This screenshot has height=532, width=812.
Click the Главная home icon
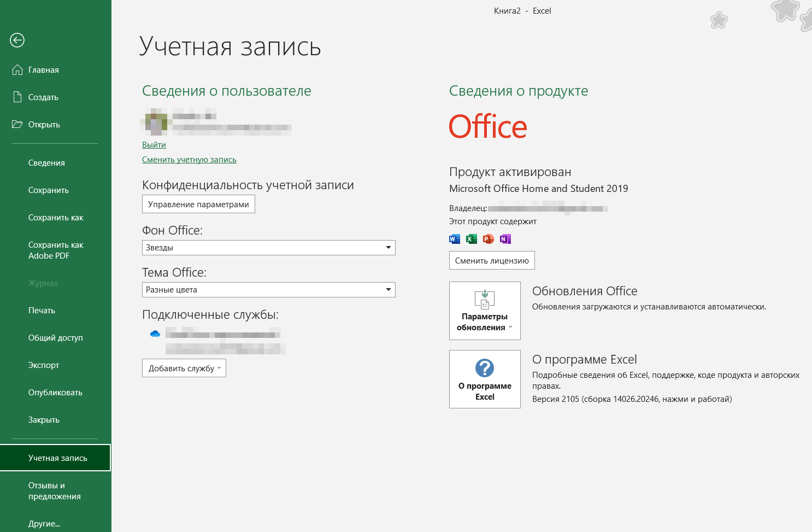pos(17,69)
